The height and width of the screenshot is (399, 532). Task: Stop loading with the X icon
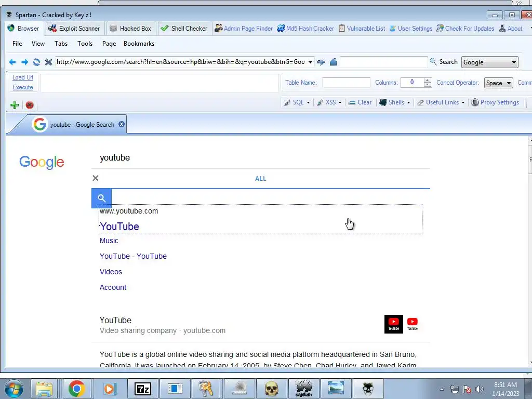[48, 62]
